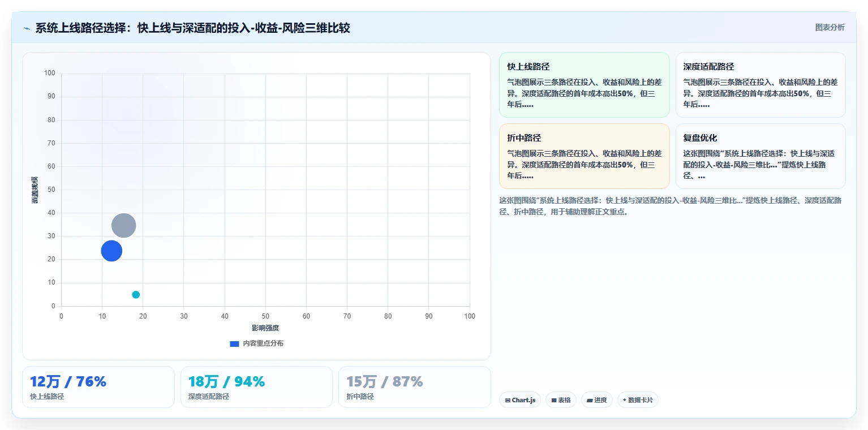Screen dimensions: 868x430
Task: Open the 复盘优化 info card
Action: [x=760, y=156]
